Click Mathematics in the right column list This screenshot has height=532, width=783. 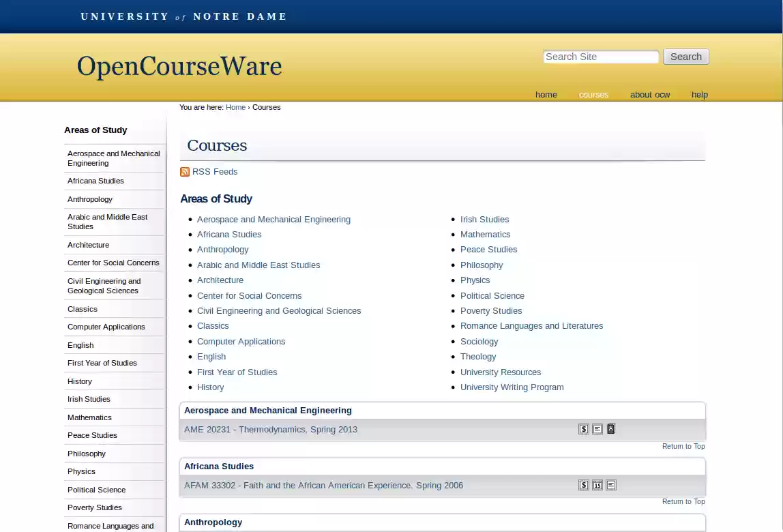coord(485,234)
